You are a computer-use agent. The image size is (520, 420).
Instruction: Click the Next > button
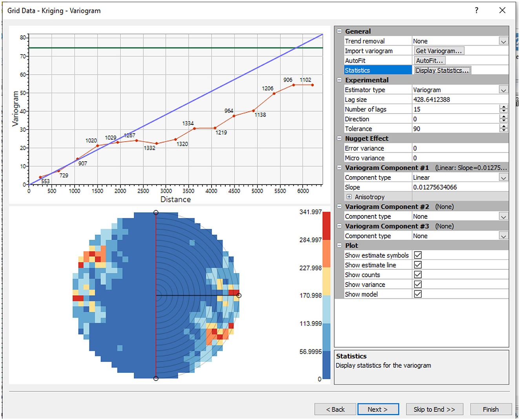point(378,409)
